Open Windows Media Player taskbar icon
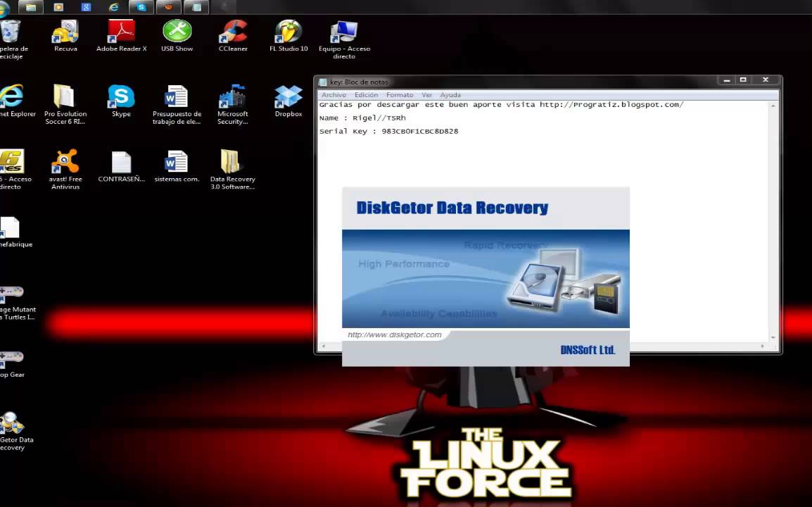 [x=58, y=7]
